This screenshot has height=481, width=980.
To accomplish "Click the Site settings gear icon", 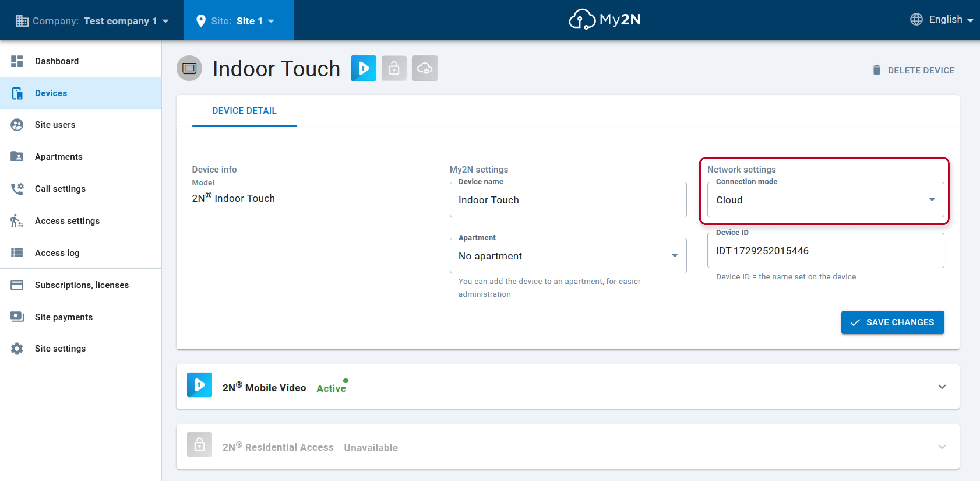I will click(17, 348).
